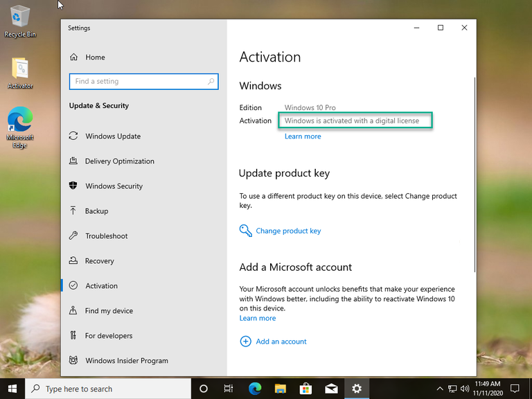The height and width of the screenshot is (399, 532).
Task: Click the For developers tools icon
Action: pos(73,335)
